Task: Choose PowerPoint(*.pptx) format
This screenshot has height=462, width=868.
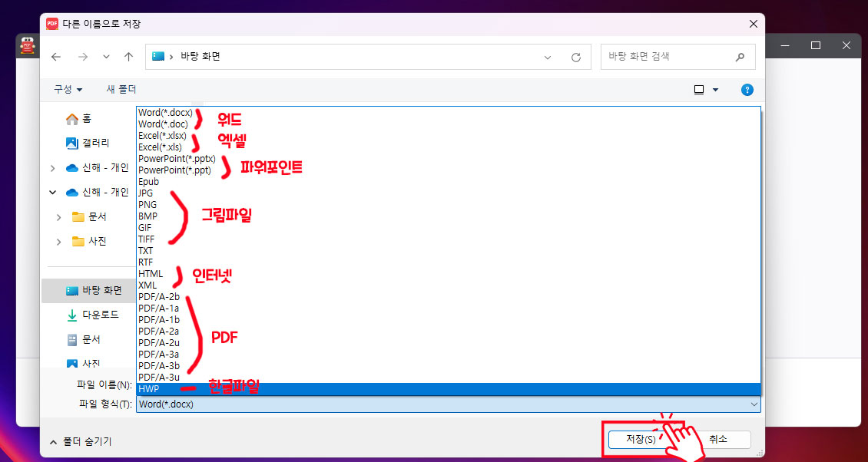Action: pyautogui.click(x=449, y=159)
